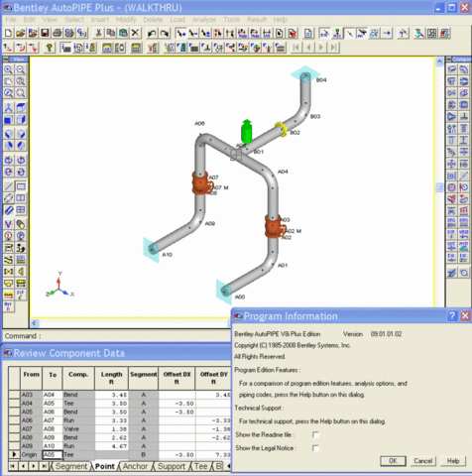This screenshot has width=472, height=476.
Task: Click the Undo arrow icon
Action: (x=152, y=33)
